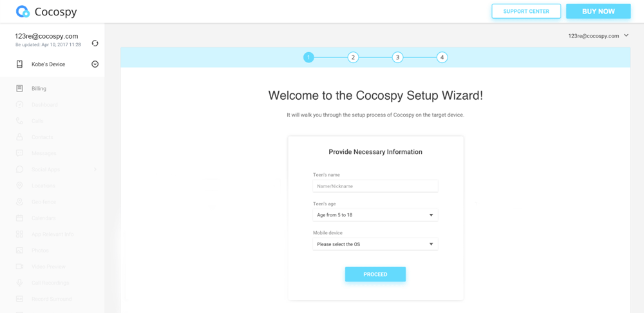Click the Calls phone handset icon
This screenshot has height=313, width=644.
tap(19, 121)
